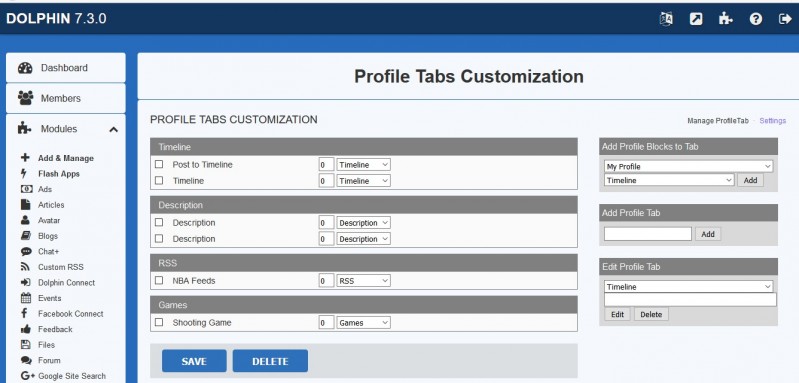Open tab dropdown for Timeline block row

[363, 181]
